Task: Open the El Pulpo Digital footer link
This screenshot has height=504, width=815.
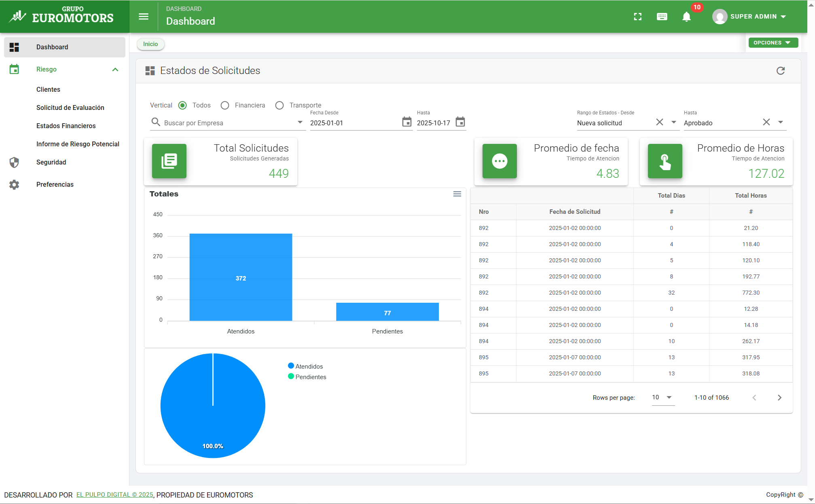Action: click(115, 495)
